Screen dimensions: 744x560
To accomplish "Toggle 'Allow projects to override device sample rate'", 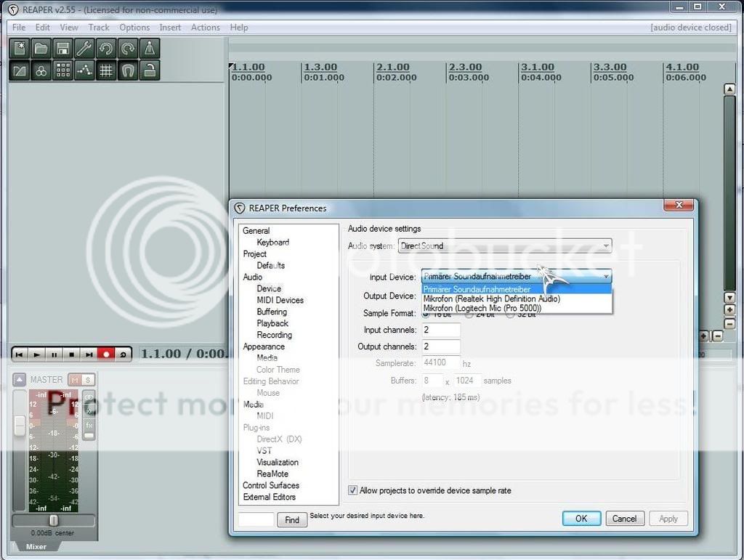I will (352, 490).
